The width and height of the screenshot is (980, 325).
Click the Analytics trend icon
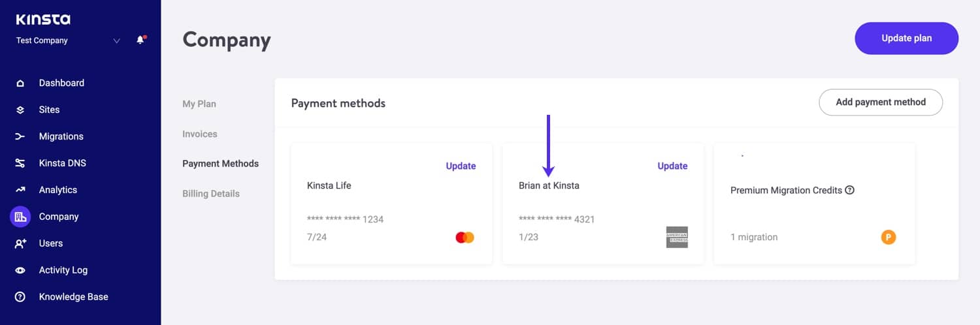(20, 190)
